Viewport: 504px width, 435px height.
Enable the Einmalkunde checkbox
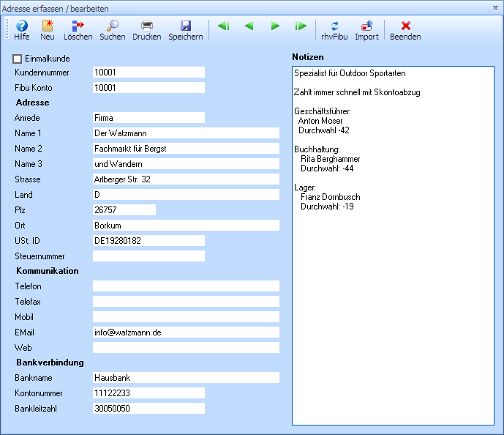click(x=18, y=58)
